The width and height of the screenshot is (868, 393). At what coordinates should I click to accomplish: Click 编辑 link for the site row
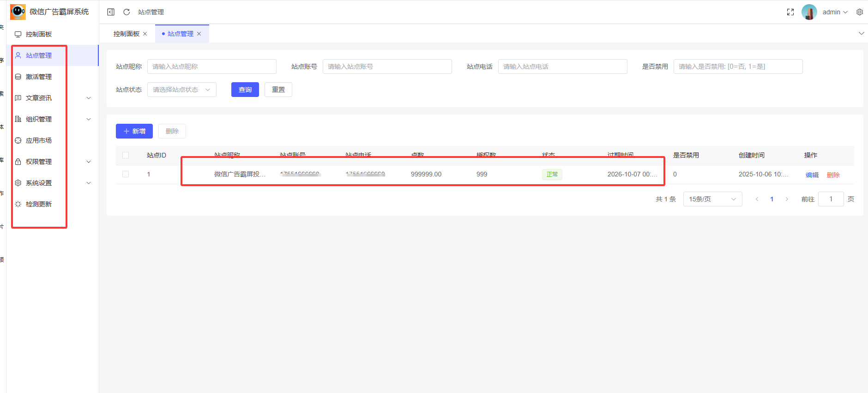pyautogui.click(x=812, y=175)
